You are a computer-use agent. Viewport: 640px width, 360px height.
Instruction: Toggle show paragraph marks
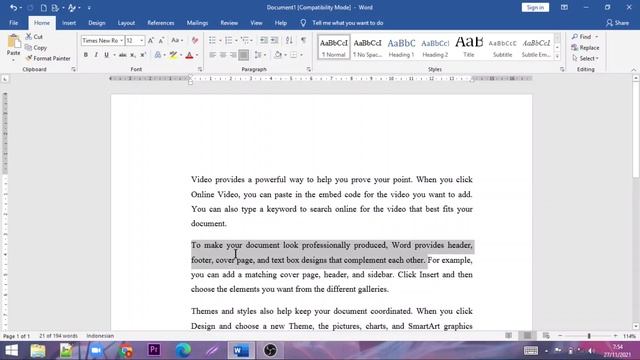point(303,40)
